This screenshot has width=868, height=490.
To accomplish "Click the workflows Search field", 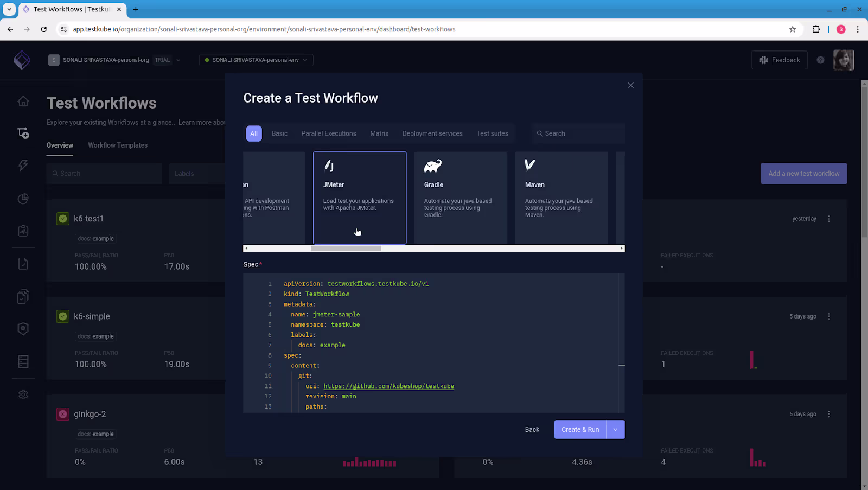I will (104, 174).
